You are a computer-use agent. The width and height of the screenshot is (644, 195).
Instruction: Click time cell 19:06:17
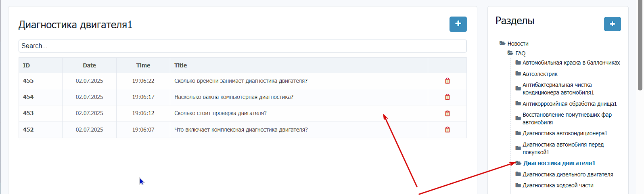[x=143, y=97]
